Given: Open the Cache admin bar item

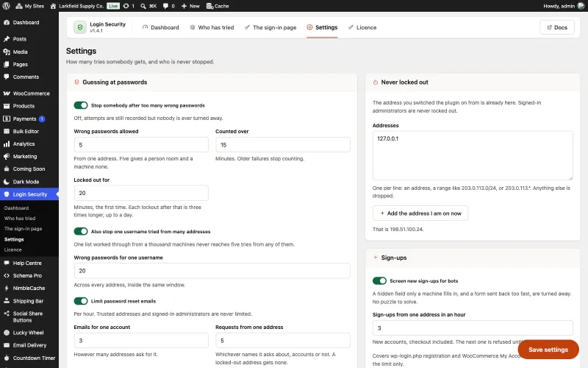Looking at the screenshot, I should 218,6.
